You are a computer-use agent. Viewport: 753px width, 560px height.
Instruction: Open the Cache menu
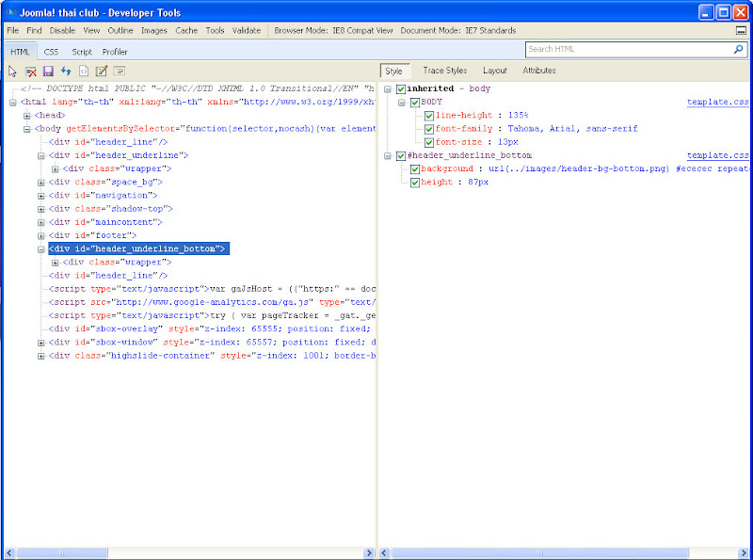click(x=186, y=30)
